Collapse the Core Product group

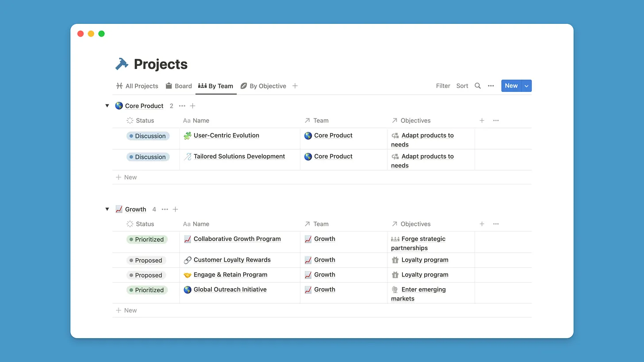[x=107, y=106]
